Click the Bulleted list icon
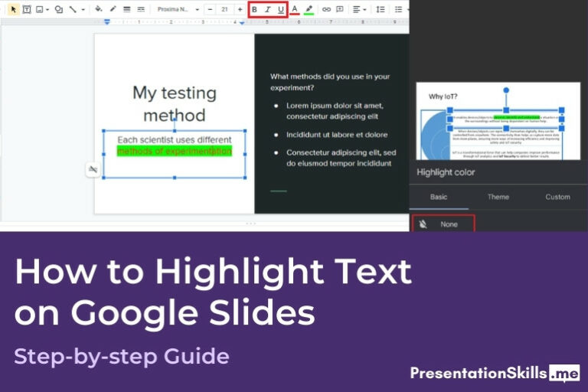Viewport: 588px width, 392px height. (x=398, y=9)
